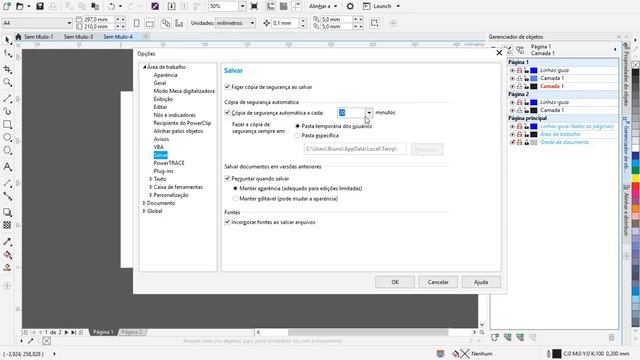This screenshot has height=360, width=640.
Task: Select 'Manter editável' radio option
Action: (235, 199)
